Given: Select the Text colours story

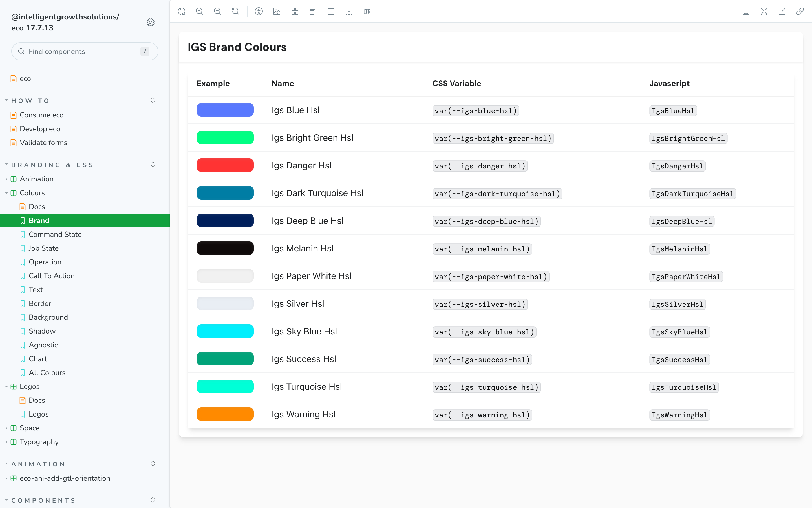Looking at the screenshot, I should point(36,290).
